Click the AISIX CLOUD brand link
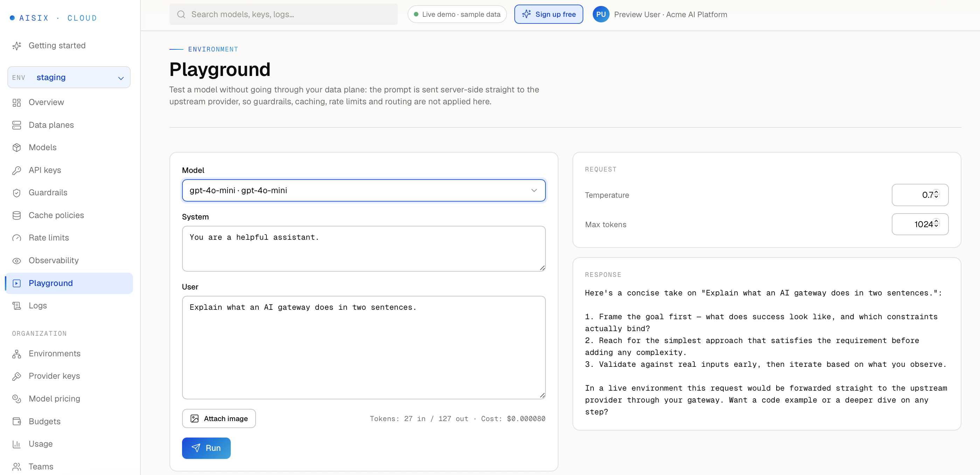Image resolution: width=980 pixels, height=475 pixels. [x=54, y=18]
